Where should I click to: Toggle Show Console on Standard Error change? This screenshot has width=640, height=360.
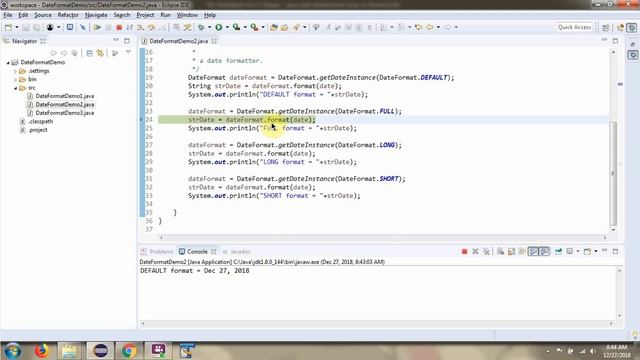[x=544, y=251]
